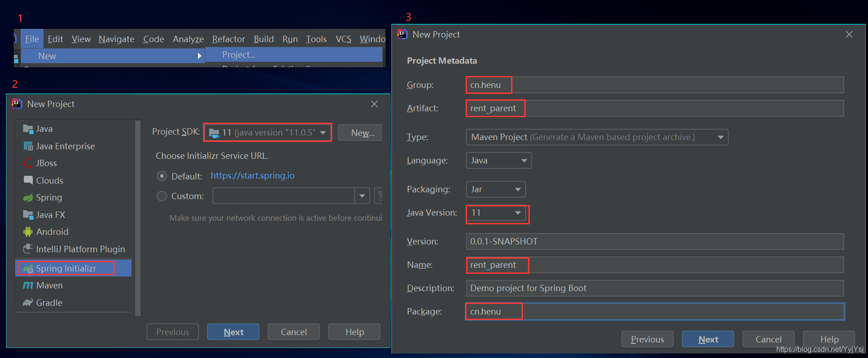Open the Code menu
This screenshot has height=358, width=868.
click(x=154, y=39)
